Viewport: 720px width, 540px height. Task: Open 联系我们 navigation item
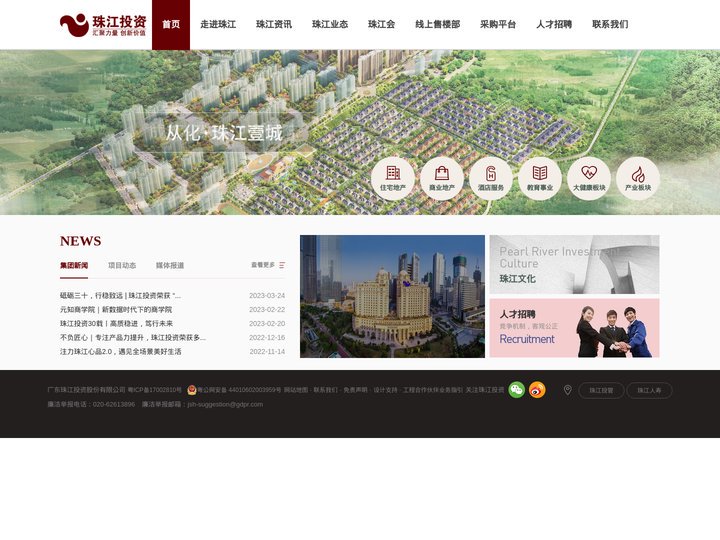(x=610, y=24)
